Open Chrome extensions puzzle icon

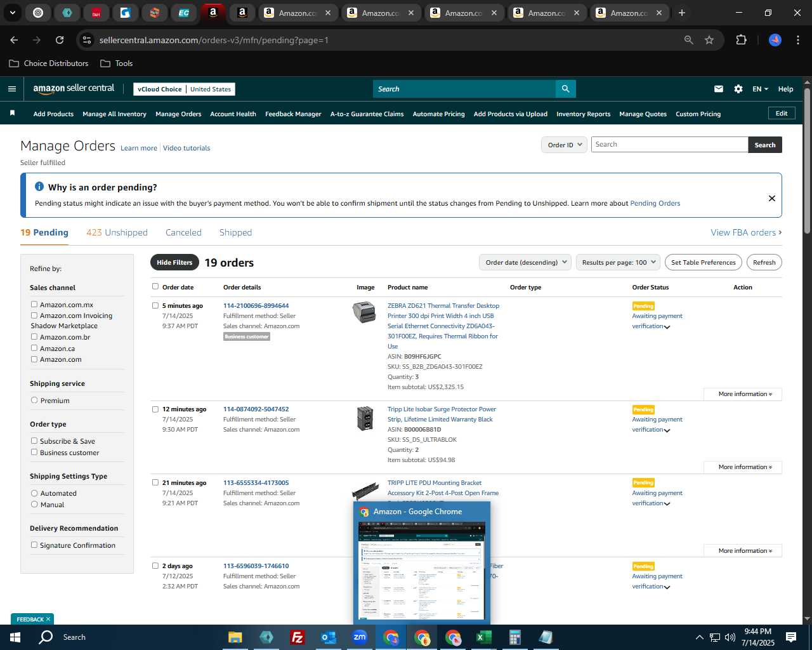point(741,40)
